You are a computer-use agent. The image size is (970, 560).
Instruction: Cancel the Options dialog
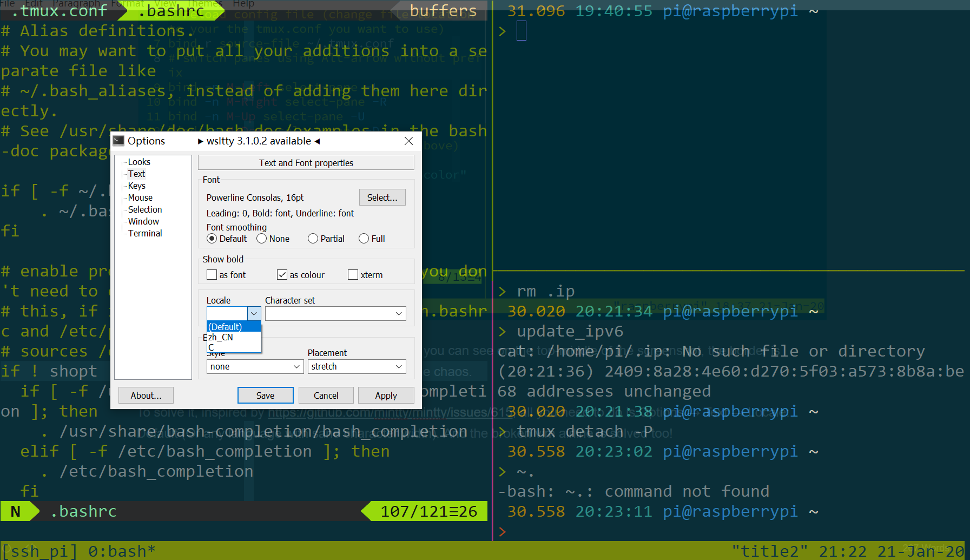point(326,396)
